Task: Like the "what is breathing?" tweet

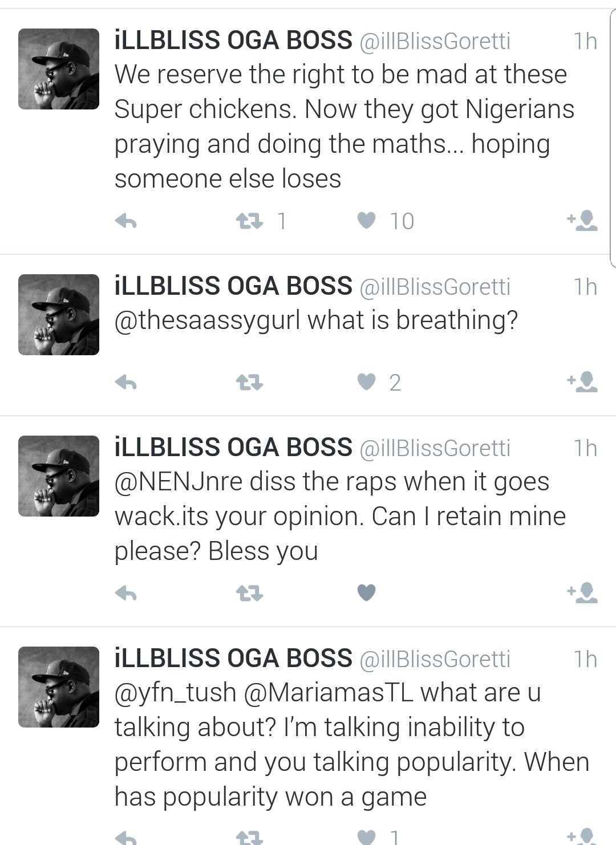Action: (x=367, y=381)
